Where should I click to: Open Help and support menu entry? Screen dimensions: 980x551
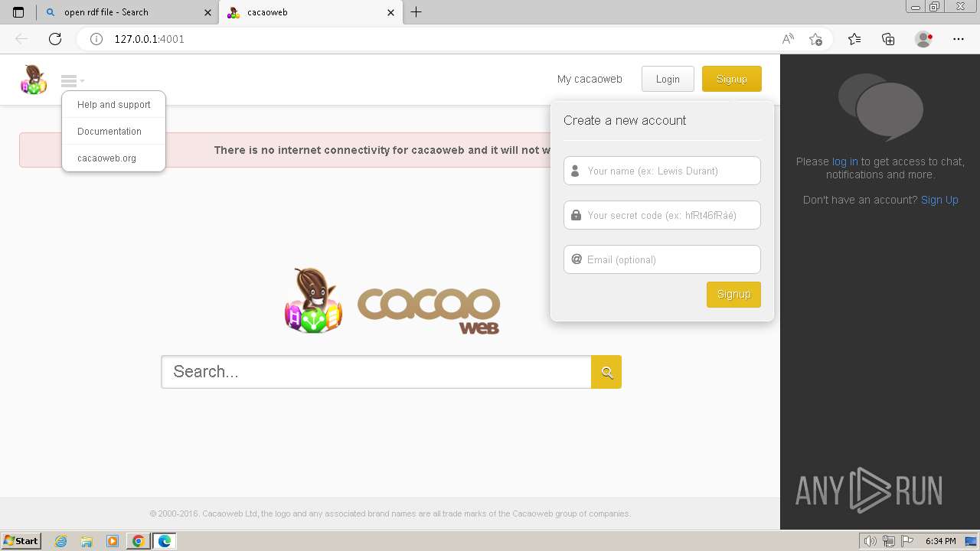pyautogui.click(x=114, y=105)
